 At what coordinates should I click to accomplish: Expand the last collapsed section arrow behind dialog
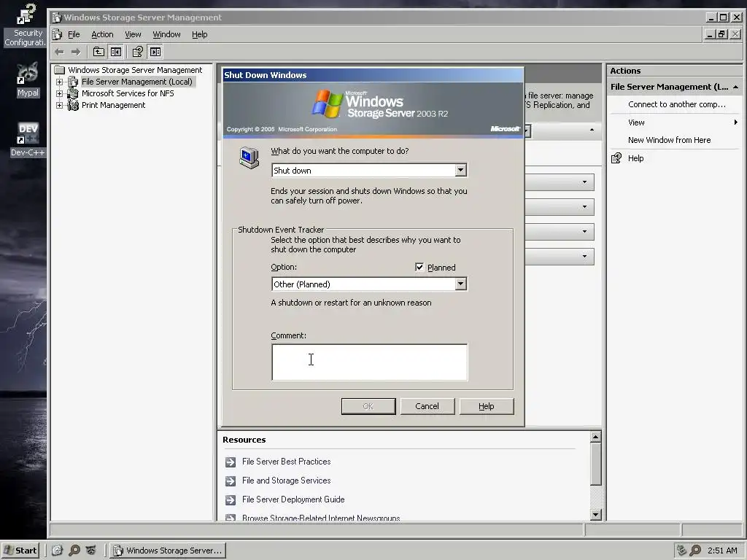tap(584, 256)
